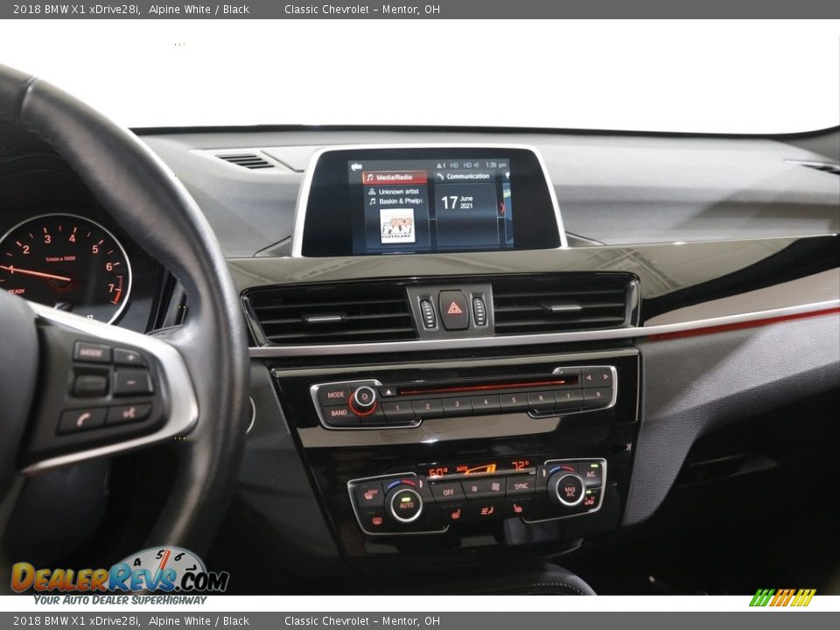Tap the radio seek backward arrow
This screenshot has height=630, width=840.
coord(588,378)
